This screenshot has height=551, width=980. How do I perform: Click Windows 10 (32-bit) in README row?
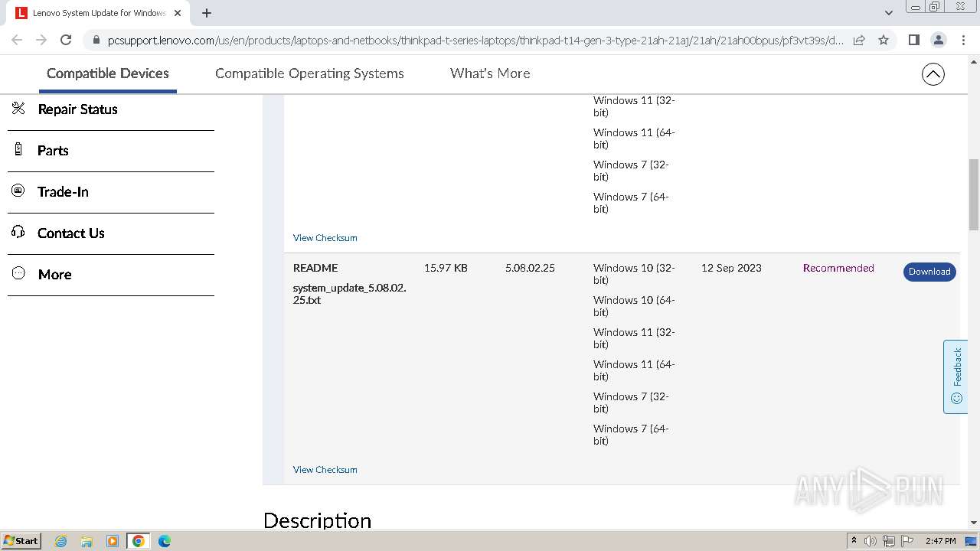pyautogui.click(x=634, y=274)
